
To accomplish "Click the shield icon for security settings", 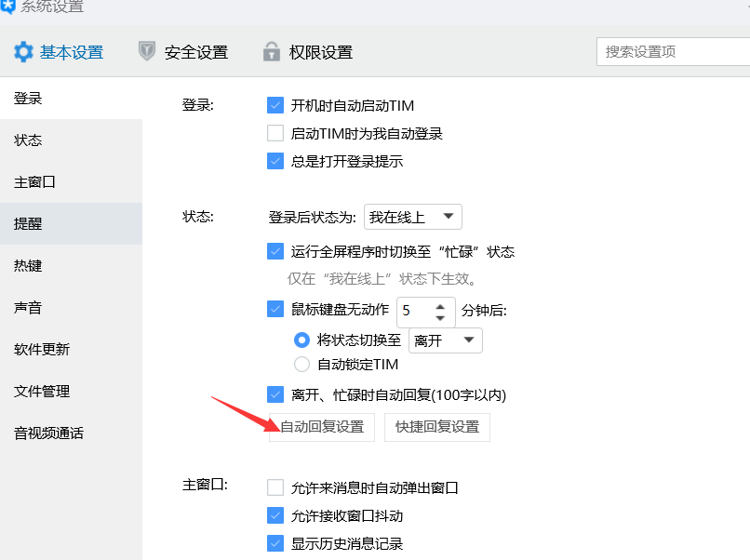I will click(x=147, y=51).
